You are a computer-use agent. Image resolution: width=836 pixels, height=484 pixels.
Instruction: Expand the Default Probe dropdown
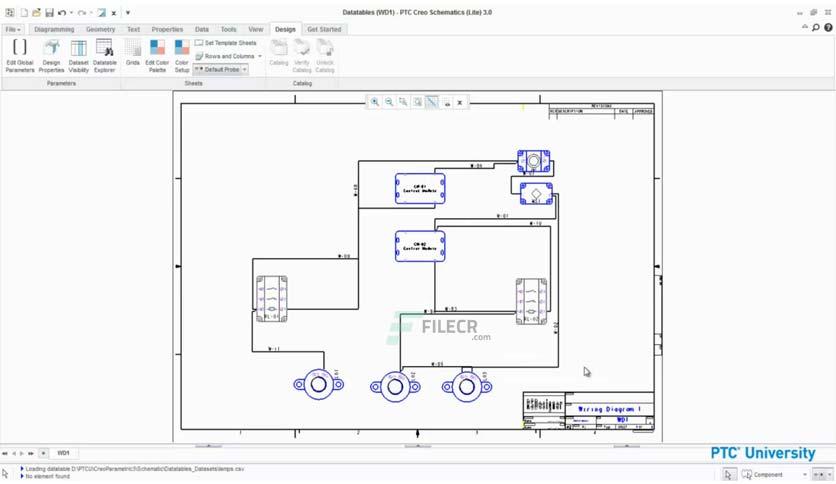245,69
